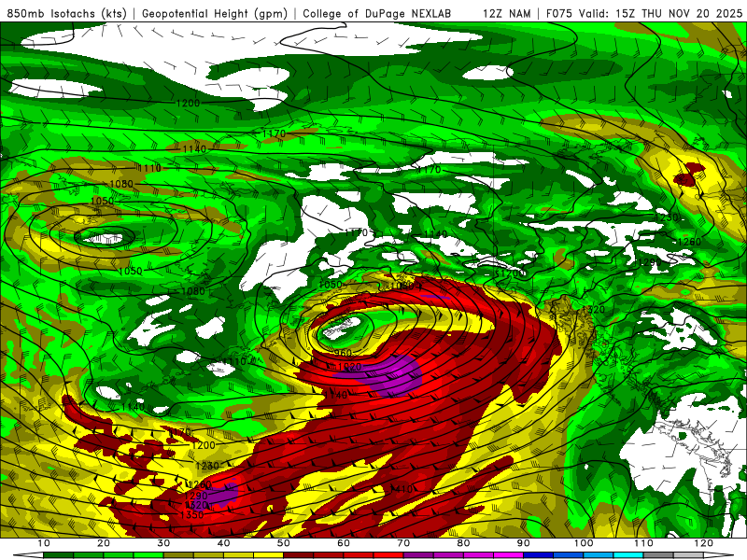Click the '60' label on the color scale
Viewport: 747px width, 560px height.
[x=344, y=543]
